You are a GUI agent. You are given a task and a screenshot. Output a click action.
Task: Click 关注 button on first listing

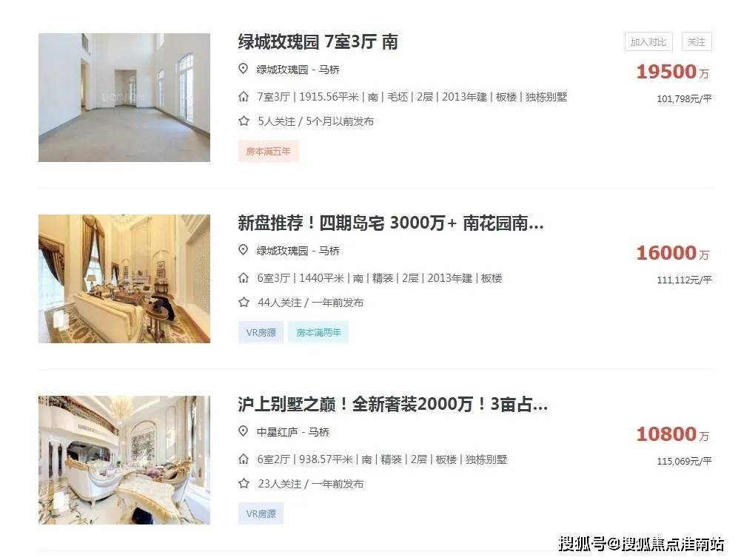697,42
